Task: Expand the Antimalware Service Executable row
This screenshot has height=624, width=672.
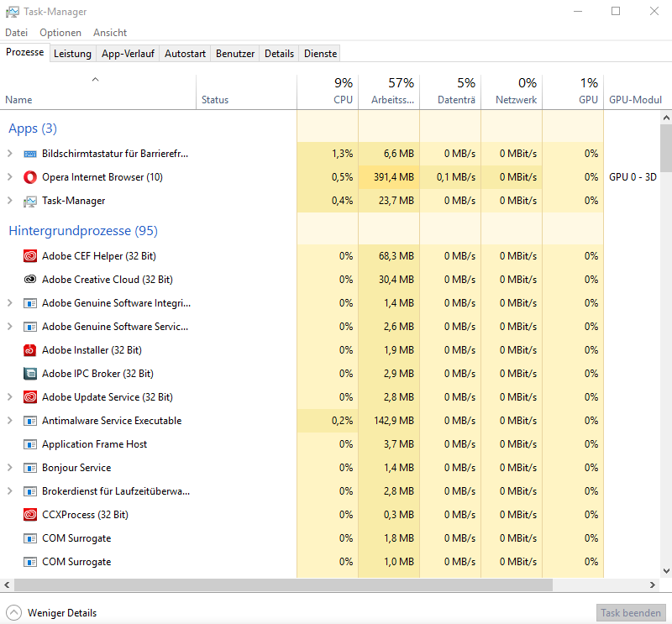Action: coord(10,421)
